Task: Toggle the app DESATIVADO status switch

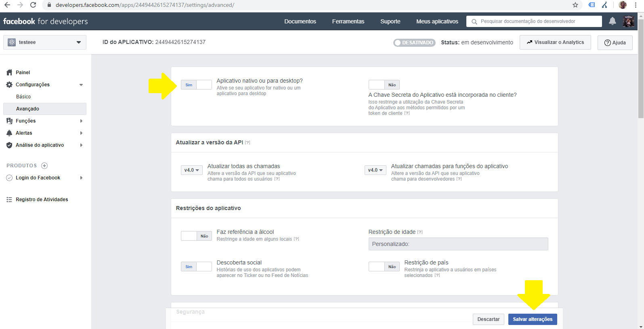Action: (414, 42)
